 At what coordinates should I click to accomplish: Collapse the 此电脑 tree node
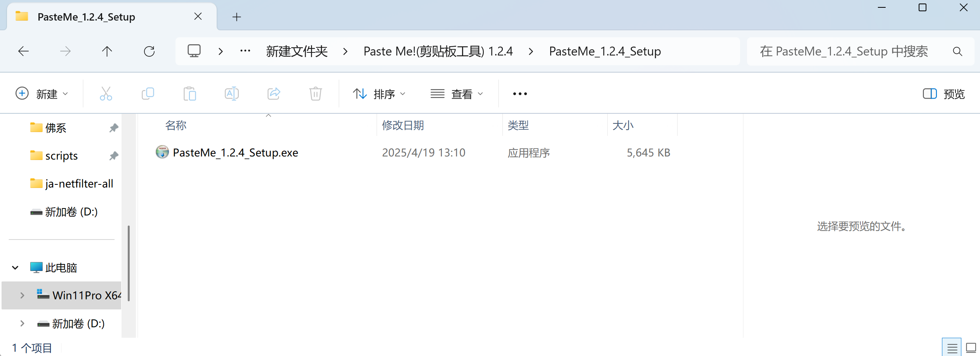click(x=15, y=267)
